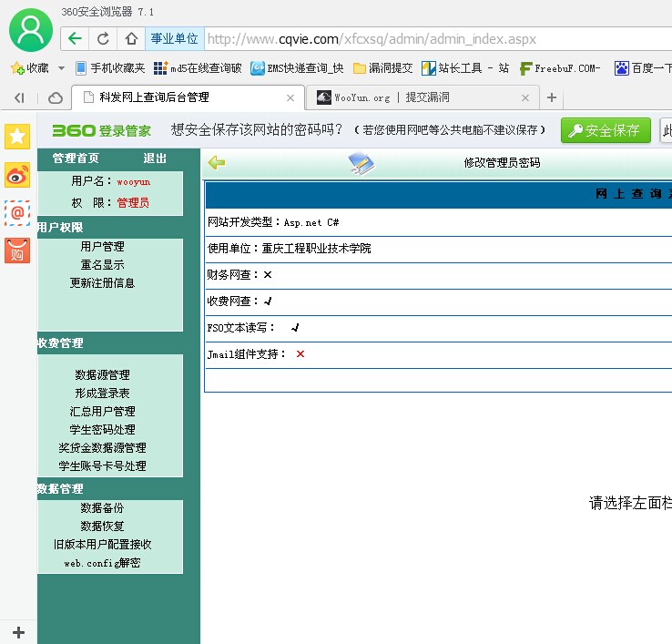Close the 科发网上查询后台管理 tab
The width and height of the screenshot is (672, 644).
pos(290,97)
